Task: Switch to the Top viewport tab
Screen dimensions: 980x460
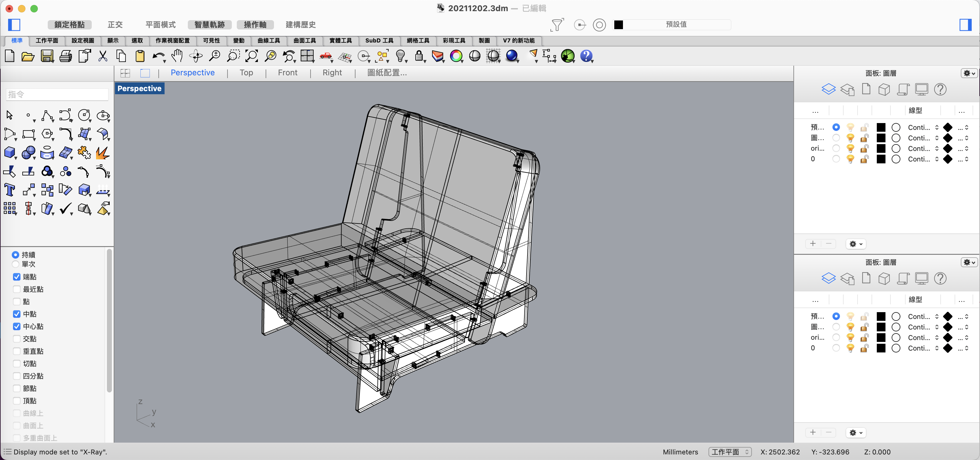Action: click(x=246, y=73)
